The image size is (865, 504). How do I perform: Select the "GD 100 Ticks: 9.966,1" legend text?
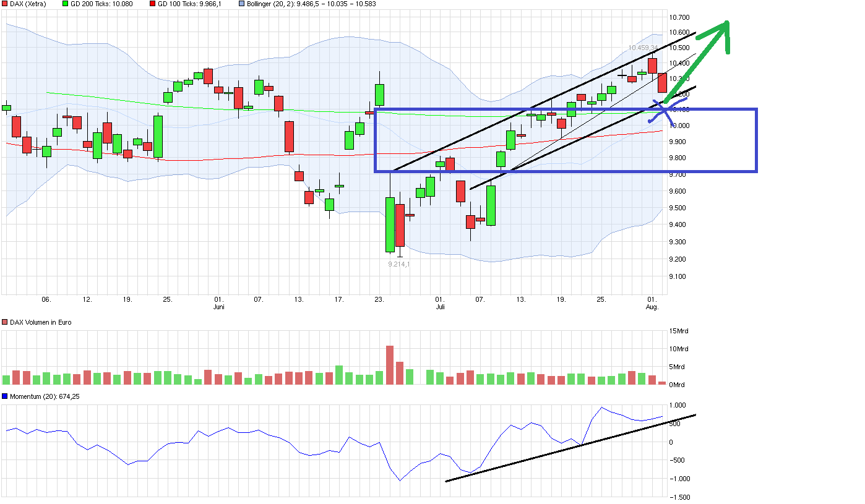click(189, 4)
